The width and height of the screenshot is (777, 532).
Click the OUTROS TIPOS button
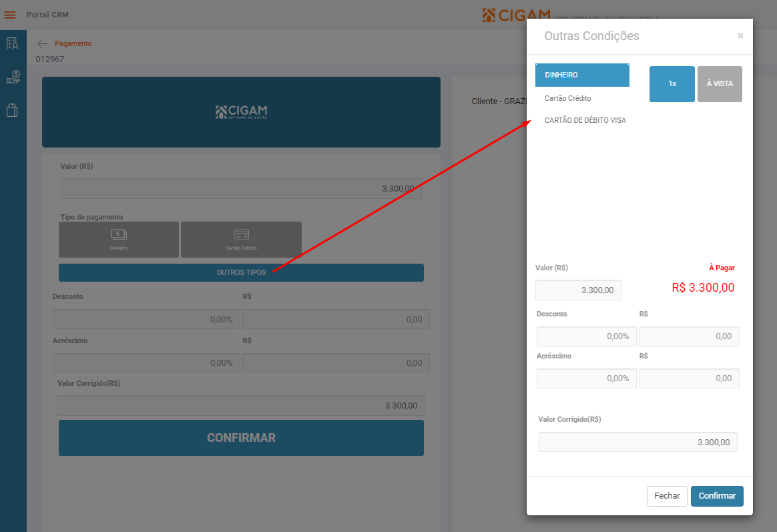(x=242, y=272)
